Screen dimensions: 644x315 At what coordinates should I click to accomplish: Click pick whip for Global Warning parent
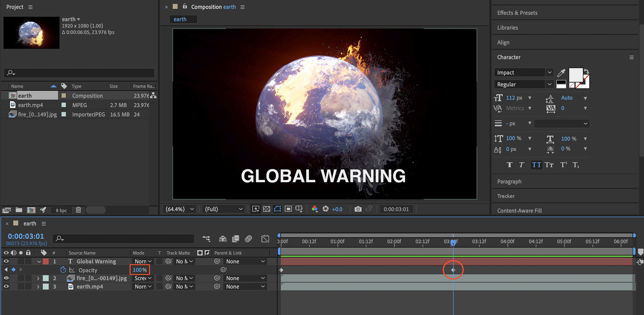pos(217,261)
